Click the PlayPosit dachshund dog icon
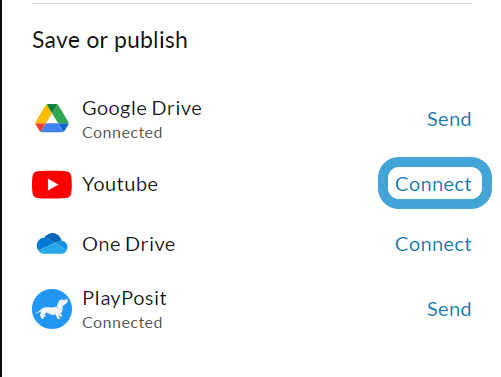The image size is (501, 377). [x=52, y=309]
